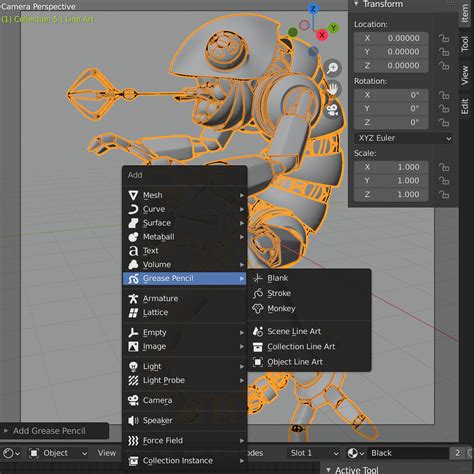Lock Scale Y with the padlock
Viewport: 474px width, 474px height.
[x=444, y=181]
